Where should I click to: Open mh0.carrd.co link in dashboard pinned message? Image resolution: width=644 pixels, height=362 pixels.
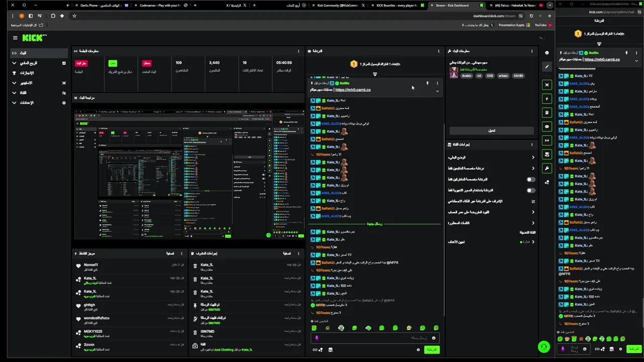[x=353, y=89]
